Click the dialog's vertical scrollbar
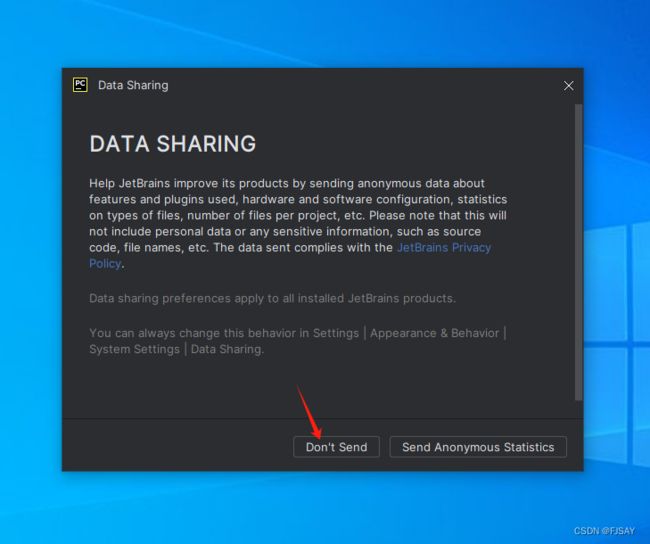Image resolution: width=650 pixels, height=544 pixels. pos(578,252)
